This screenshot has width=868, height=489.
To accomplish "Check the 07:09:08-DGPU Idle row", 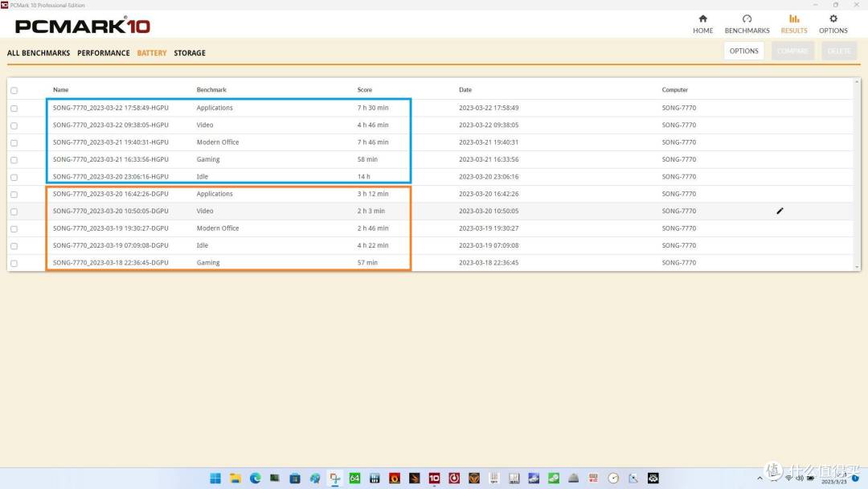I will (14, 246).
